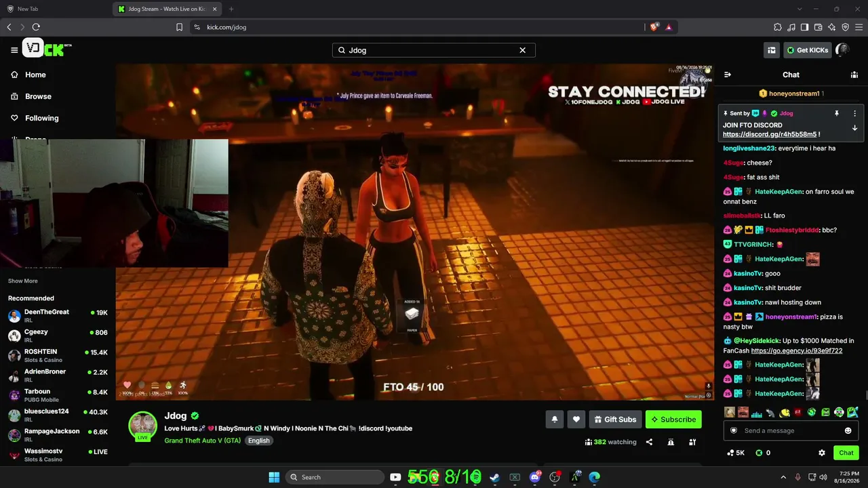Screen dimensions: 868x488
Task: Open Brave Wallet icon
Action: coord(818,27)
